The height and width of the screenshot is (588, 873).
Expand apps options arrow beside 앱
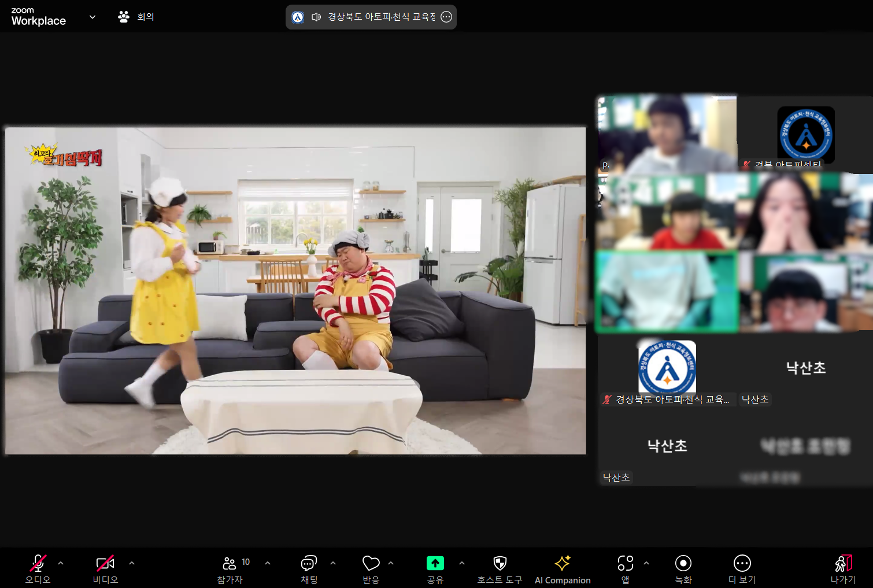[x=646, y=563]
